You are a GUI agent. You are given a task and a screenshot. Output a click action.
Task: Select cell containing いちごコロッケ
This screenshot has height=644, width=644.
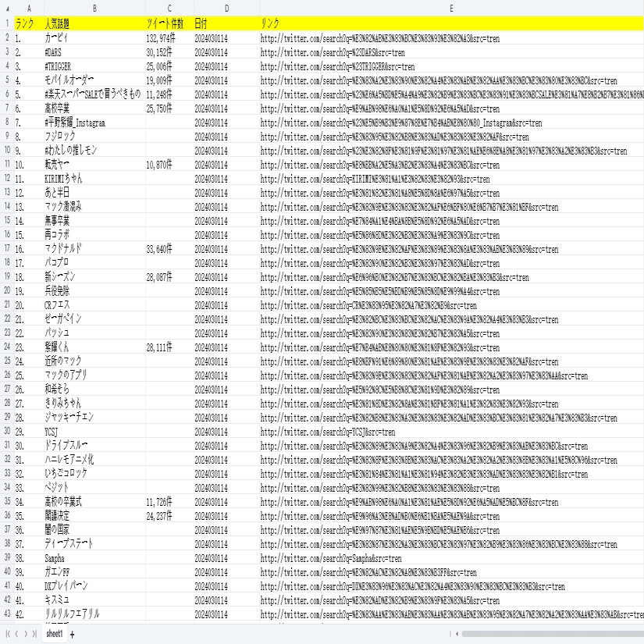pos(94,473)
